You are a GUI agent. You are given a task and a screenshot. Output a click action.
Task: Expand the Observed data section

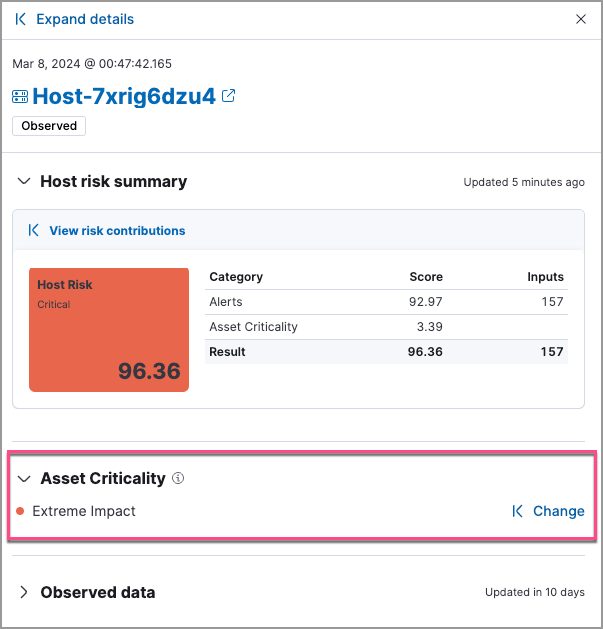pyautogui.click(x=24, y=592)
